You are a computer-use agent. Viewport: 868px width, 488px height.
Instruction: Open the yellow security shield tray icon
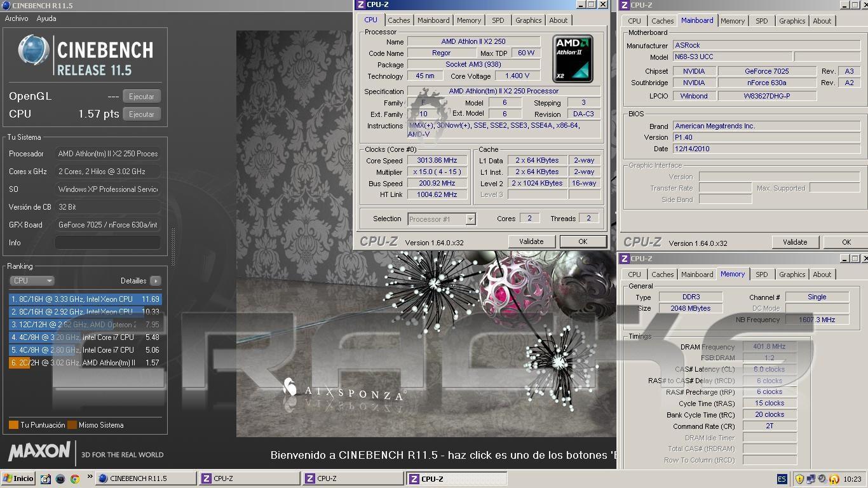click(x=800, y=479)
